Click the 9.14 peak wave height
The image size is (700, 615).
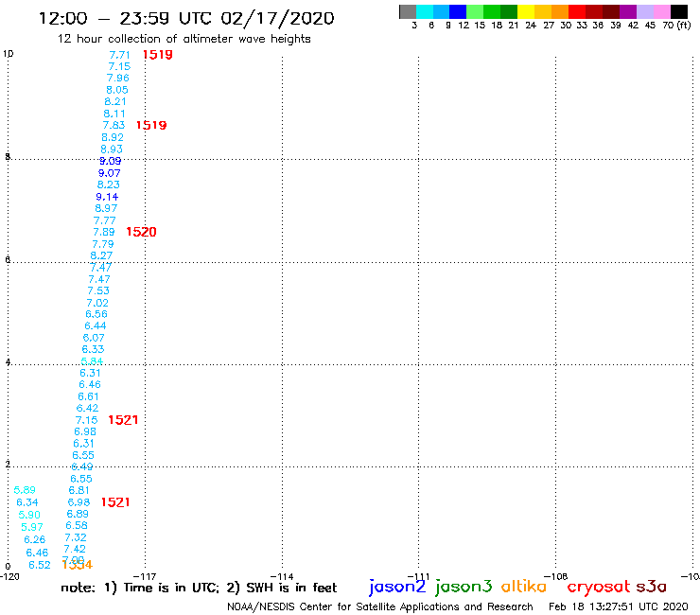(107, 197)
